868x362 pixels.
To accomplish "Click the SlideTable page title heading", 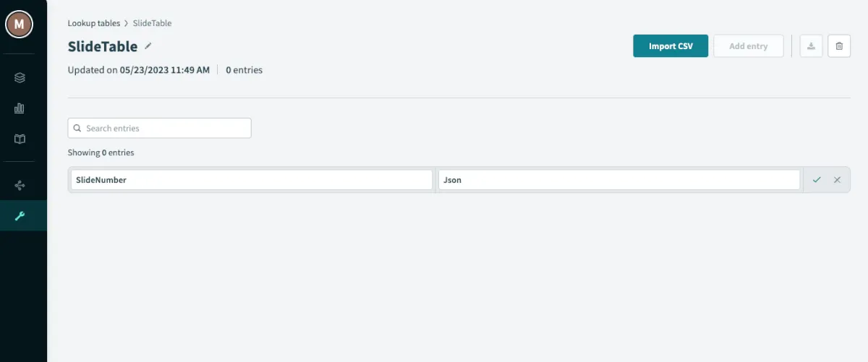I will point(103,47).
